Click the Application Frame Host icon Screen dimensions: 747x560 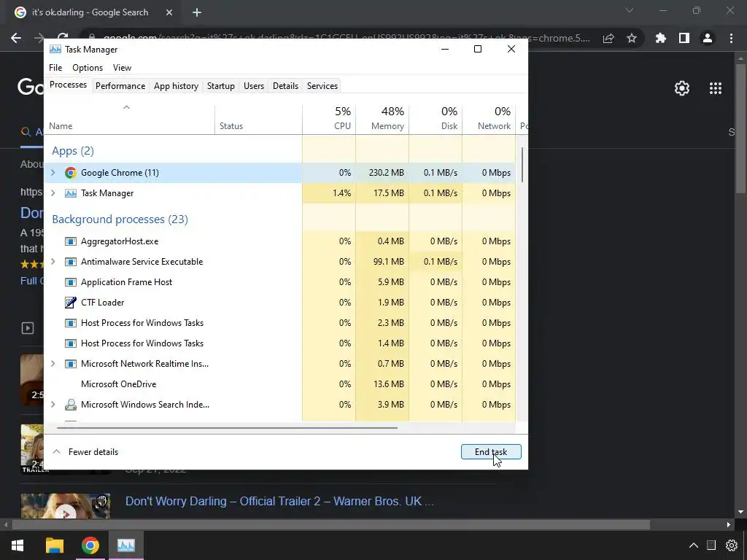point(71,282)
